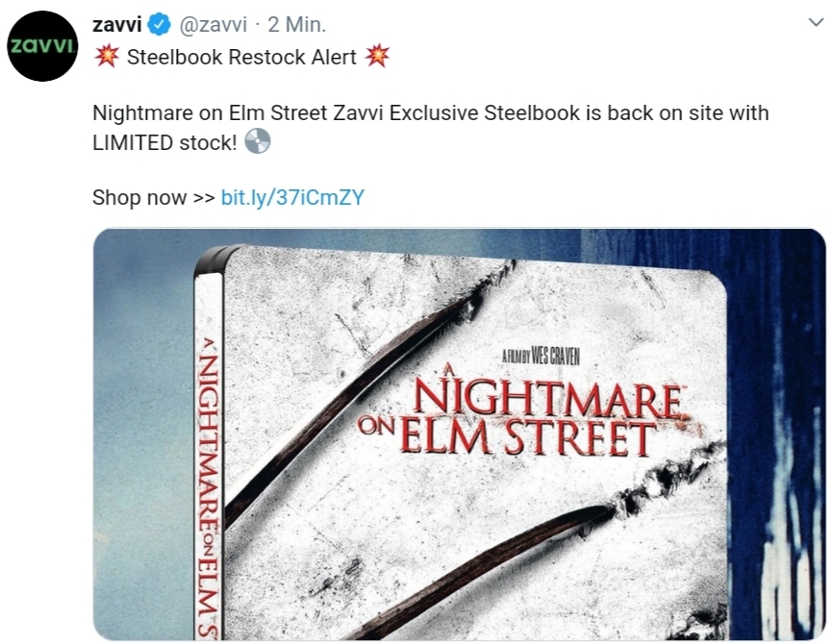The image size is (832, 644).
Task: Click the A Film by Wes Craven credit
Action: tap(541, 357)
